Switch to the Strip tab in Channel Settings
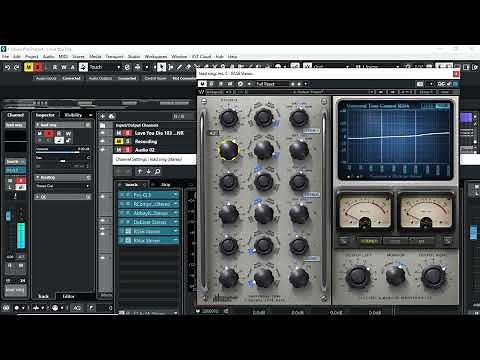 (166, 184)
